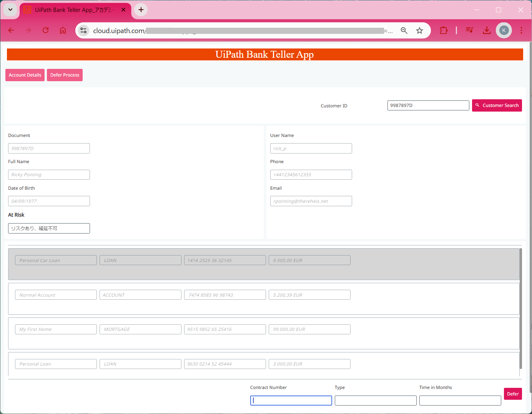This screenshot has height=414, width=532.
Task: Click the 99.000,00 EUR amount
Action: click(x=309, y=329)
